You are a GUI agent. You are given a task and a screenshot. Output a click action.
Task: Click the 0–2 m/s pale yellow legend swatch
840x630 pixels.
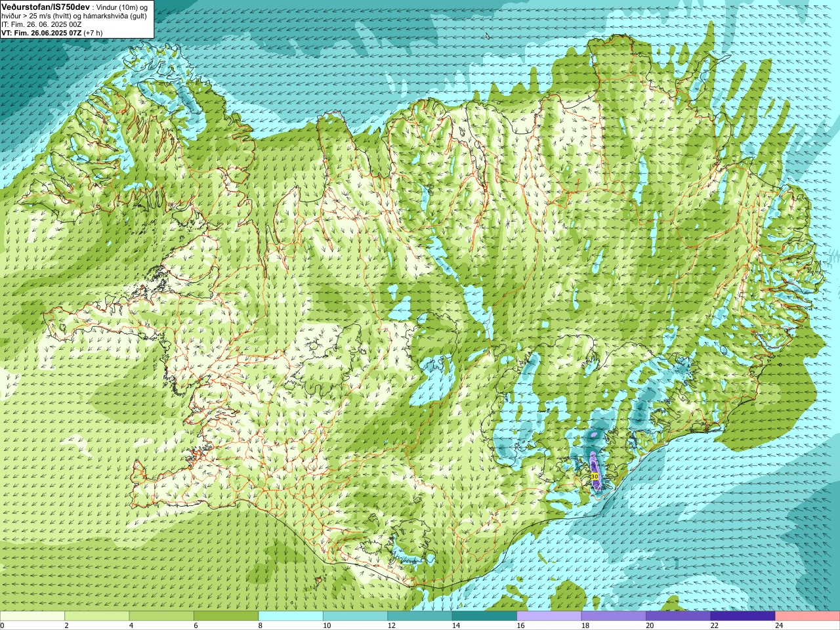32,616
